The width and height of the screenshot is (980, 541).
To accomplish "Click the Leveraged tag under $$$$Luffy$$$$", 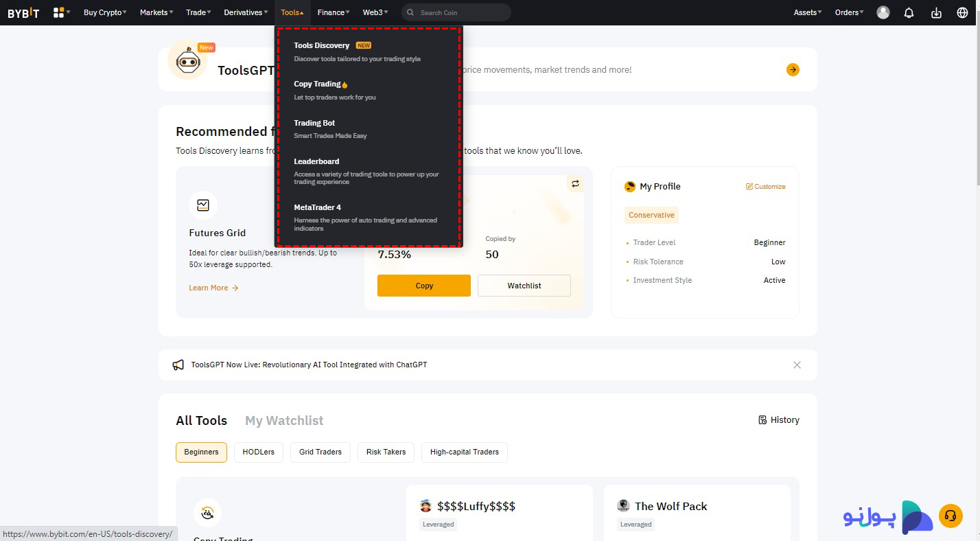I will coord(439,525).
